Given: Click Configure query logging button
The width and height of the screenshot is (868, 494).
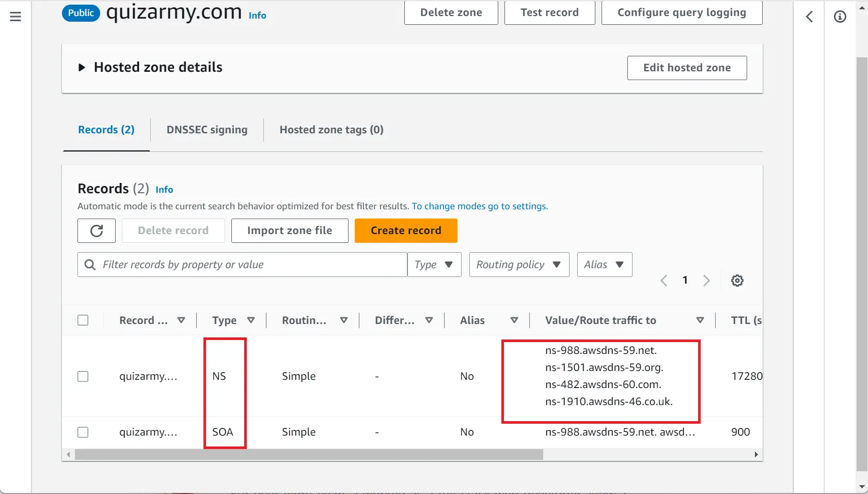Looking at the screenshot, I should [x=682, y=12].
